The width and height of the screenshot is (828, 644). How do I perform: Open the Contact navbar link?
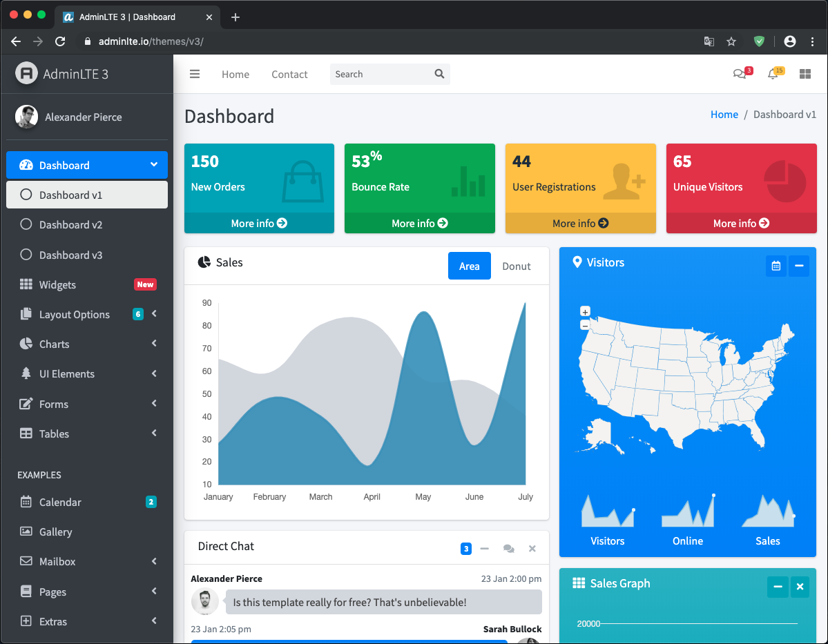[x=289, y=75]
